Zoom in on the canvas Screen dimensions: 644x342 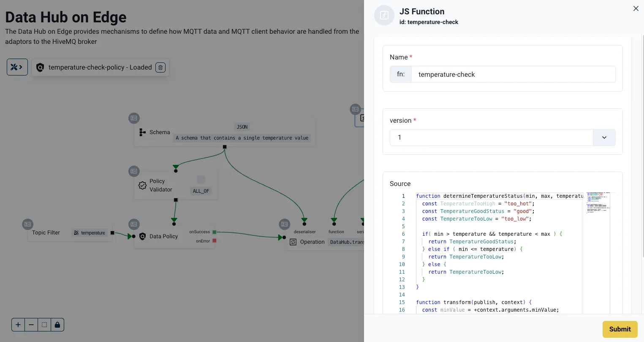[18, 325]
